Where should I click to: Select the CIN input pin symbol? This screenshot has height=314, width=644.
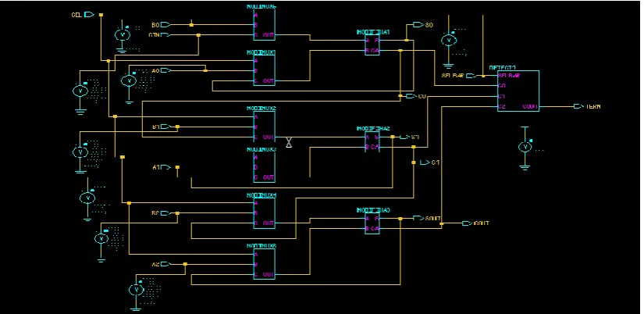coord(165,35)
